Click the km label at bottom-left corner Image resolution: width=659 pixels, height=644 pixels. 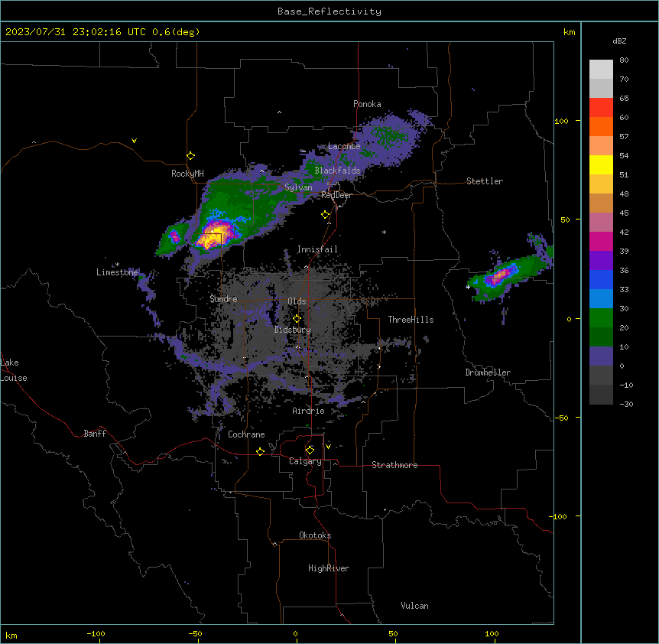tap(11, 635)
